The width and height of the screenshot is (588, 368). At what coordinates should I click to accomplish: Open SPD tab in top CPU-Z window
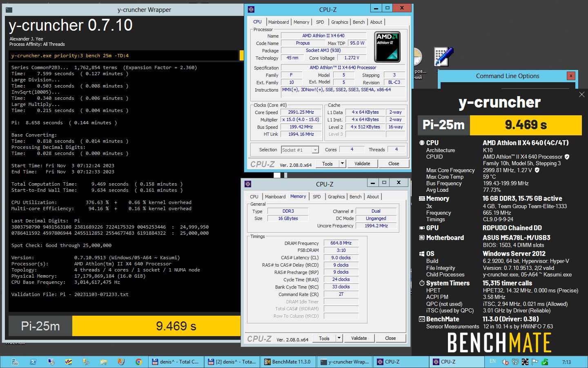(320, 22)
